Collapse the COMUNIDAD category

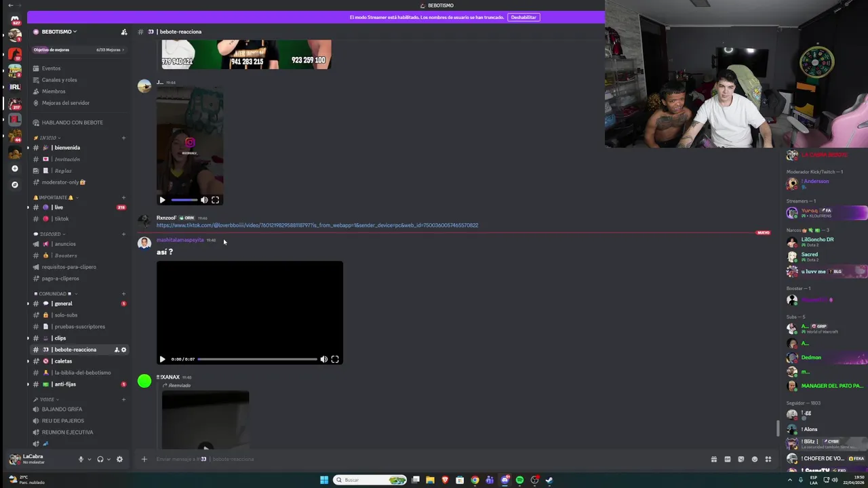click(x=54, y=293)
